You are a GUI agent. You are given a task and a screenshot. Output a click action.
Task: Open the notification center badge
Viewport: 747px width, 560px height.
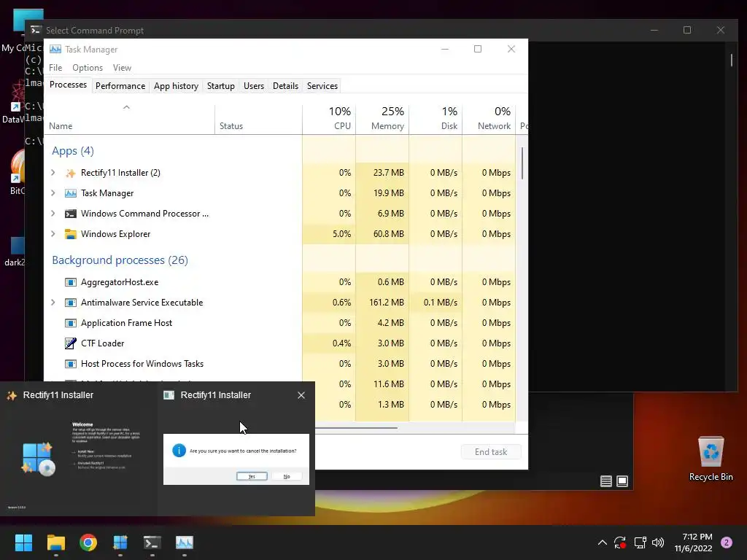[727, 542]
